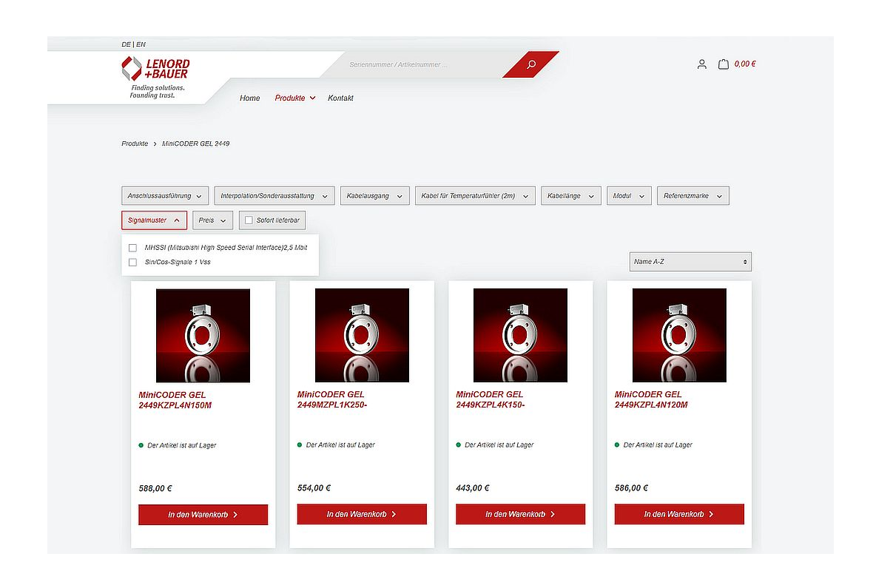Open the shopping cart icon
893x588 pixels.
(724, 64)
